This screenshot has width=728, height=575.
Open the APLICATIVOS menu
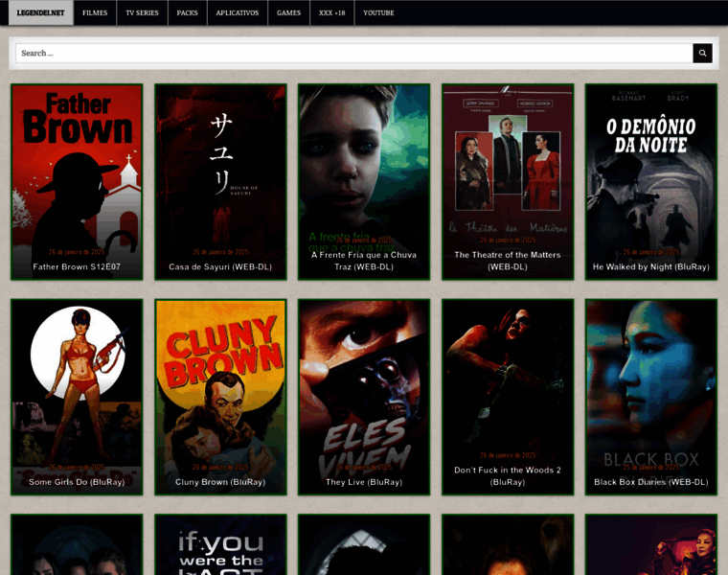[238, 13]
